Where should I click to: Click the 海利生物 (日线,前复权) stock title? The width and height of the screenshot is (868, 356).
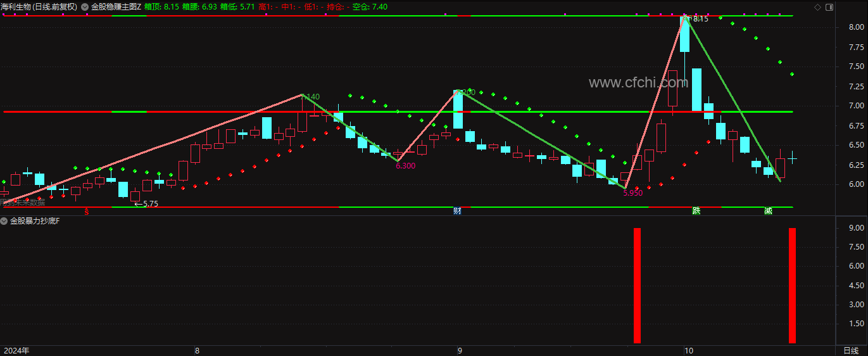click(x=39, y=7)
